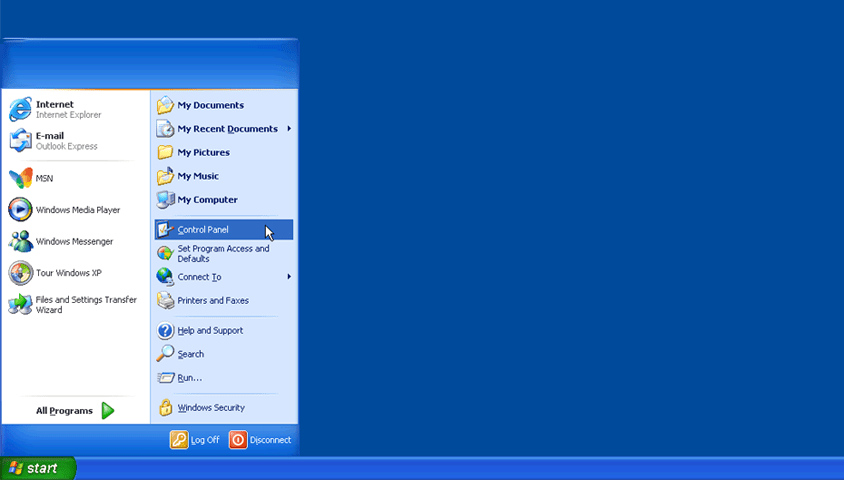Open Files and Settings Transfer Wizard label
Screen dimensions: 844x480
click(x=86, y=305)
